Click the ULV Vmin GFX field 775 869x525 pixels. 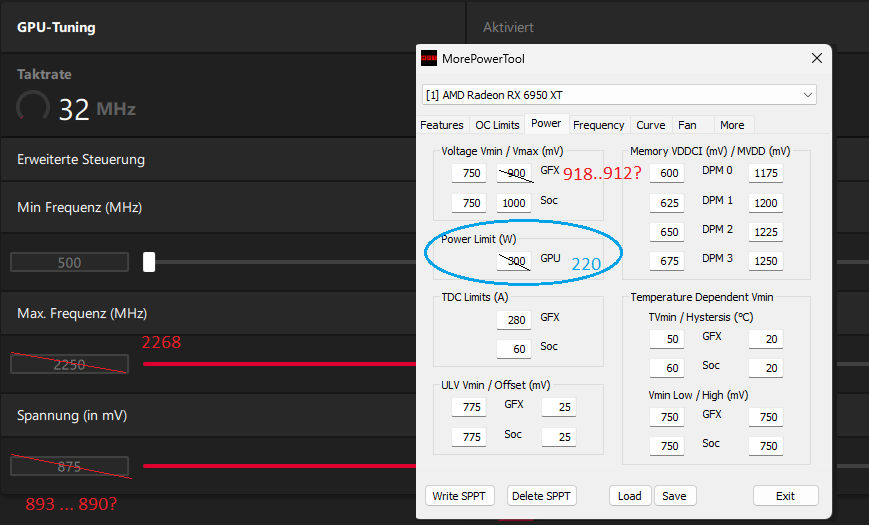[469, 407]
